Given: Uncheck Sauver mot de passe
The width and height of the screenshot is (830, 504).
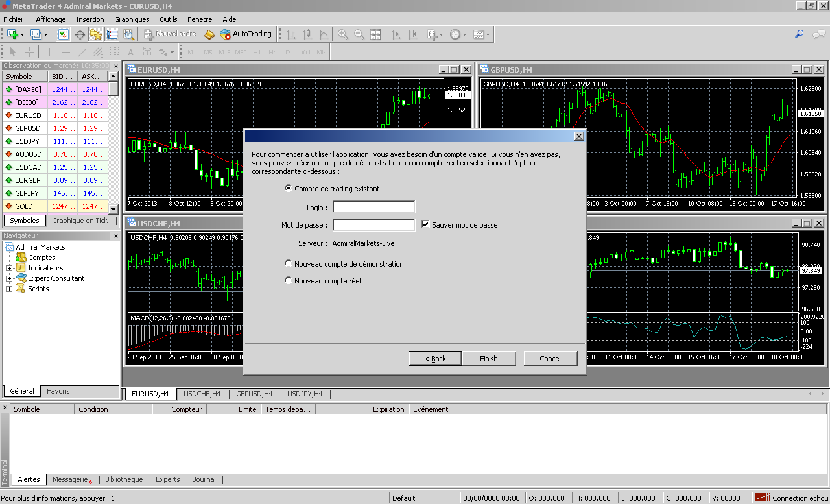Looking at the screenshot, I should (x=425, y=224).
